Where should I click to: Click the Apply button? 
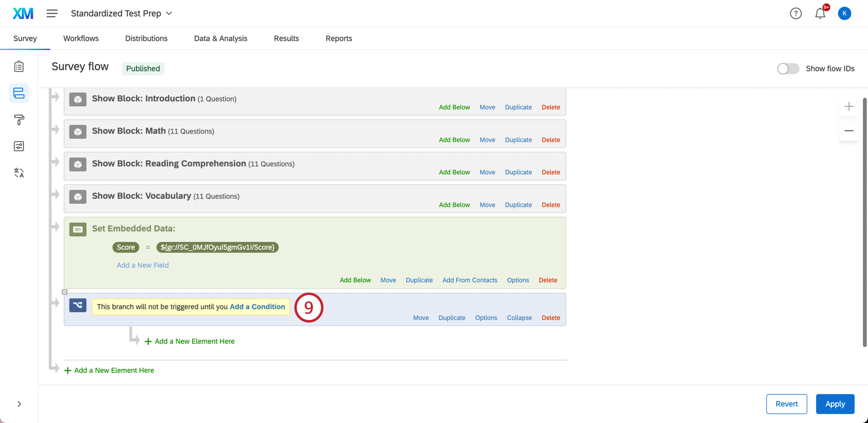click(835, 404)
